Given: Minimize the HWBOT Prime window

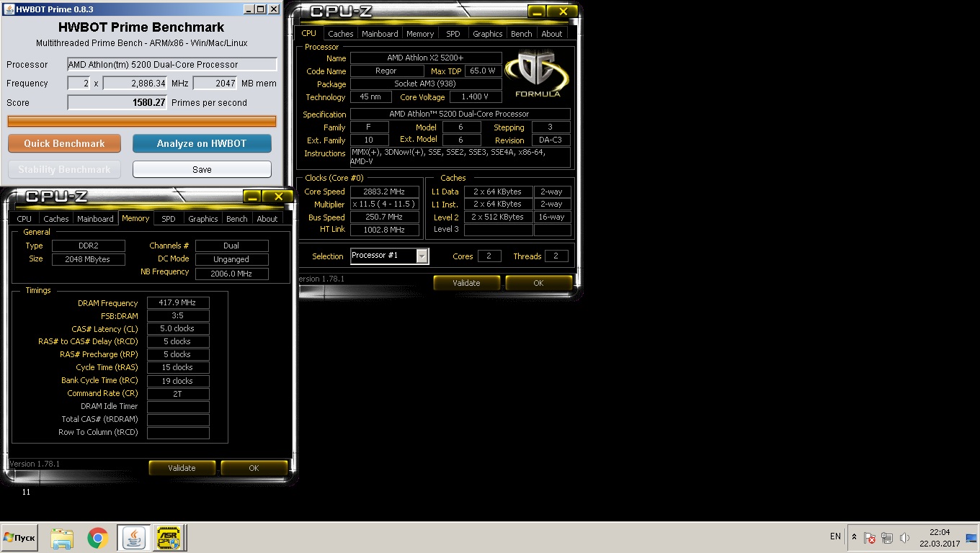Looking at the screenshot, I should pyautogui.click(x=249, y=9).
